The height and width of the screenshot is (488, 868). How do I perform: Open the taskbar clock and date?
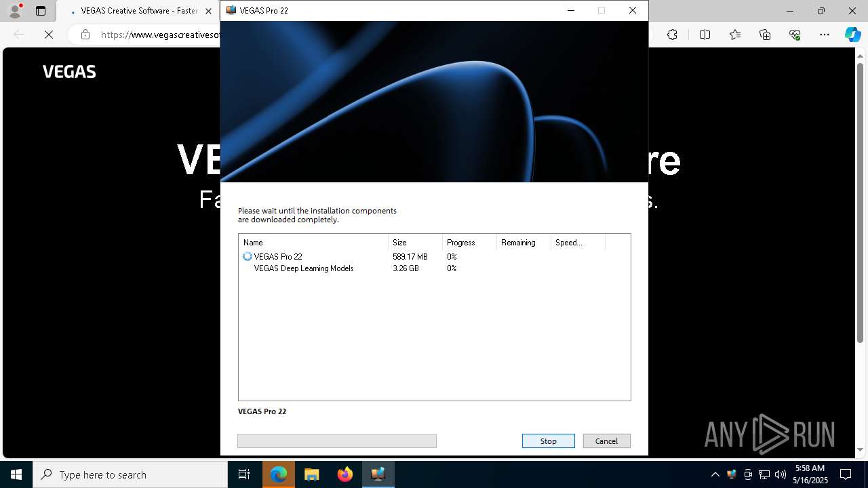pyautogui.click(x=810, y=474)
